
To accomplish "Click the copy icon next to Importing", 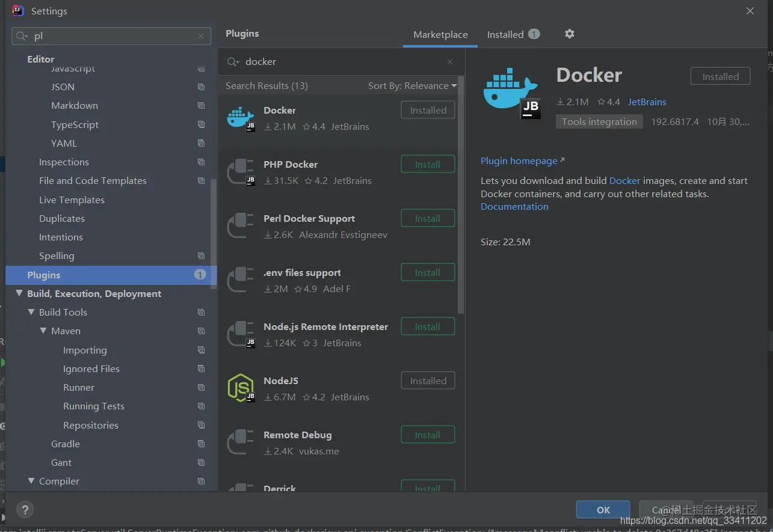I will point(201,350).
